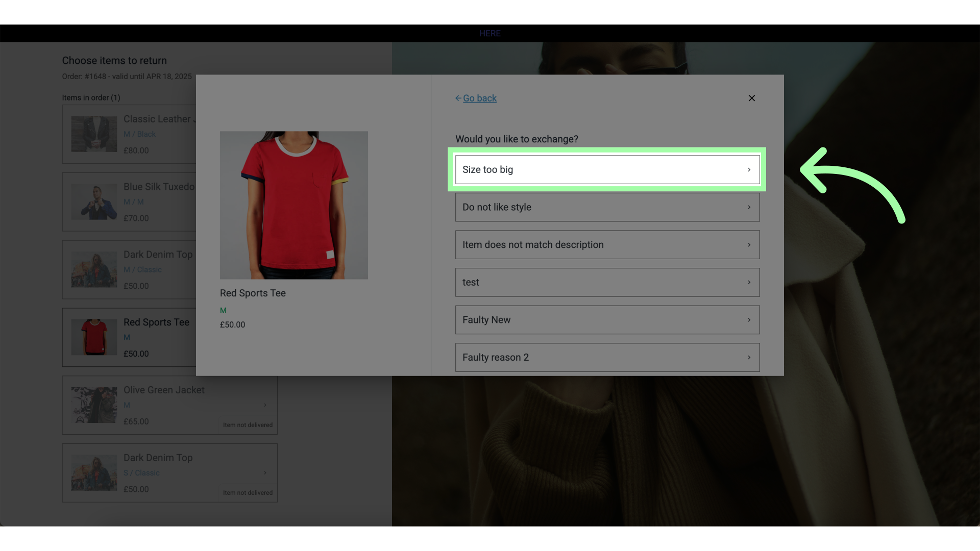Click 'Red Sports Tee' title in dialog
The width and height of the screenshot is (980, 551).
(253, 293)
